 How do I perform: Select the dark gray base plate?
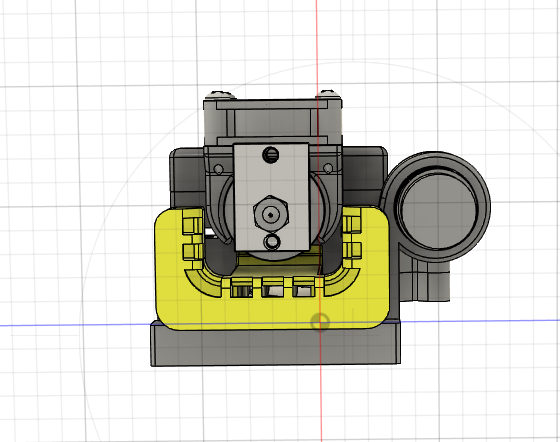click(275, 345)
